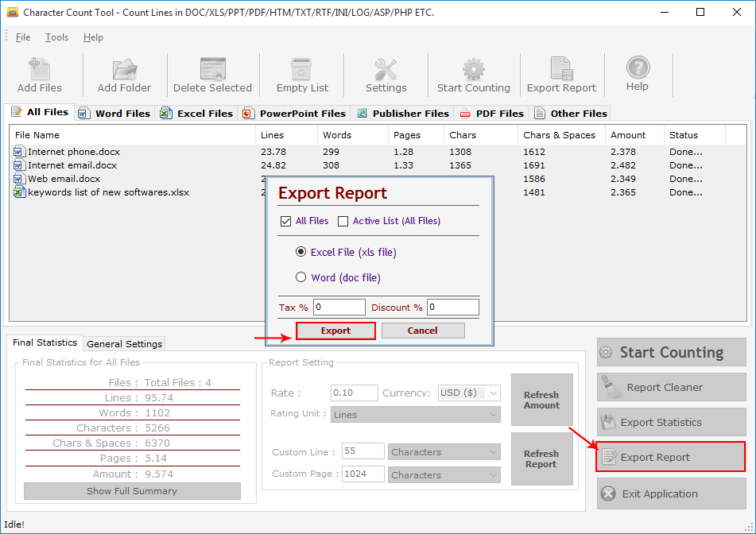Select Word (doc file) radio option

pos(300,277)
